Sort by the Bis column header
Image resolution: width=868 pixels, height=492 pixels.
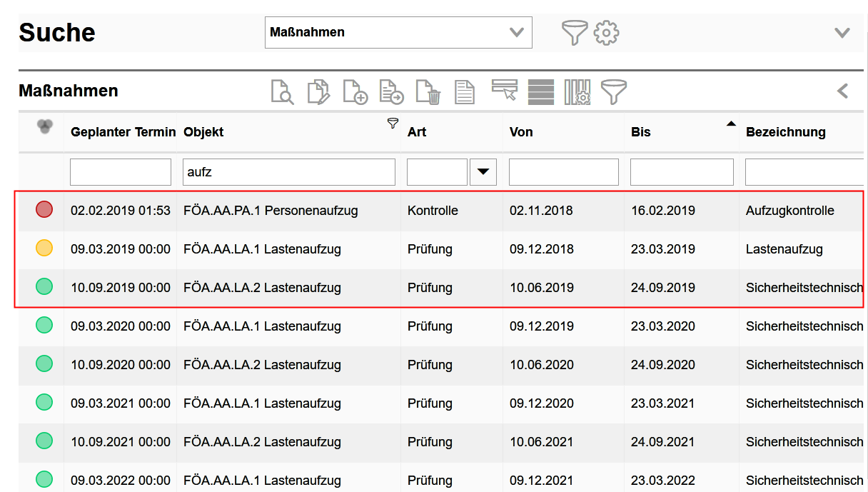[x=641, y=132]
